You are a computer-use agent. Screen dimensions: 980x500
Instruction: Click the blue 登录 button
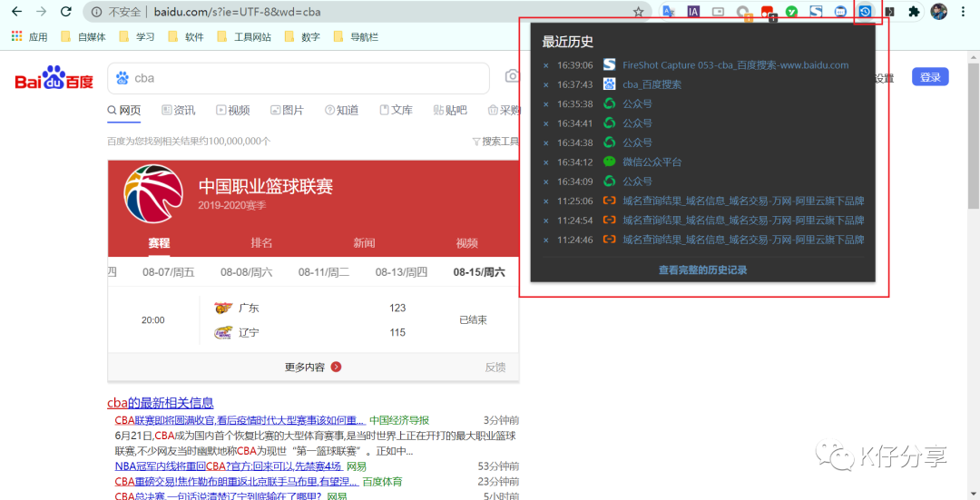tap(930, 77)
